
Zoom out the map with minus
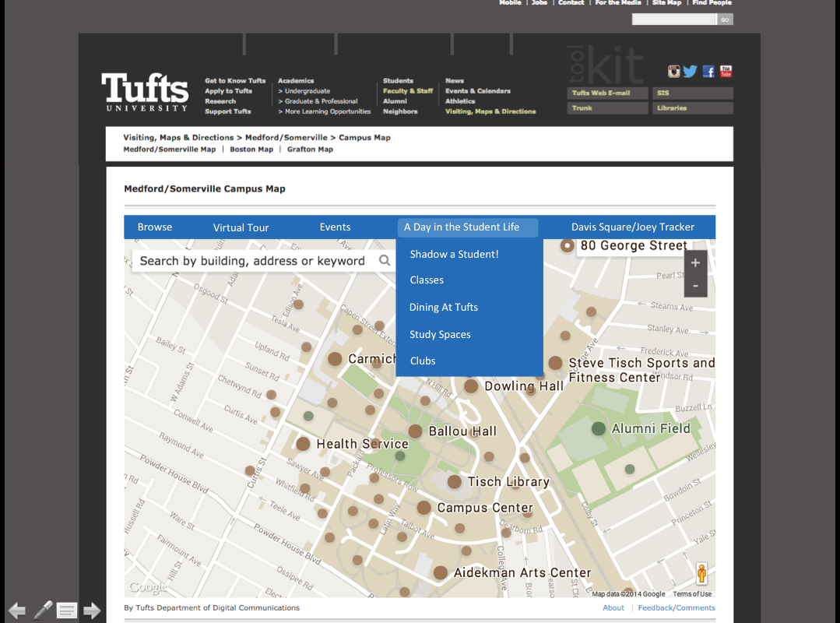(x=695, y=286)
